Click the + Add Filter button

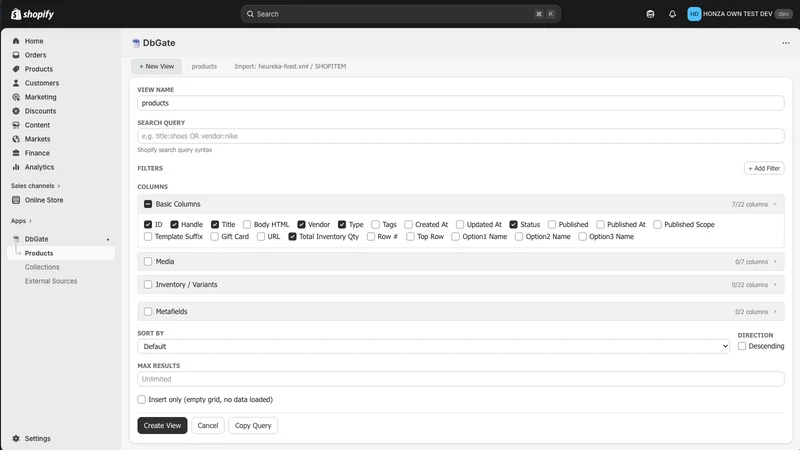tap(764, 168)
